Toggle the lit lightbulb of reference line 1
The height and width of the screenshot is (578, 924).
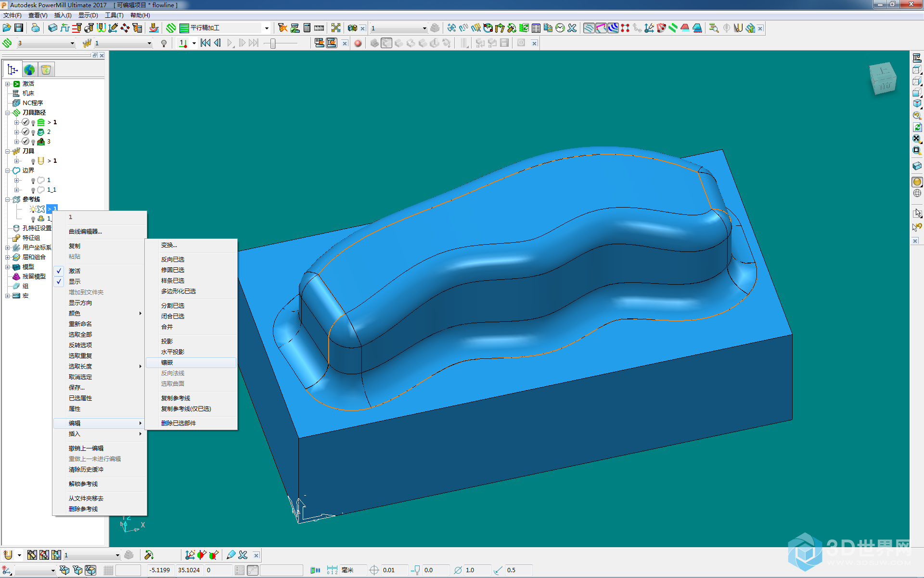tap(33, 209)
